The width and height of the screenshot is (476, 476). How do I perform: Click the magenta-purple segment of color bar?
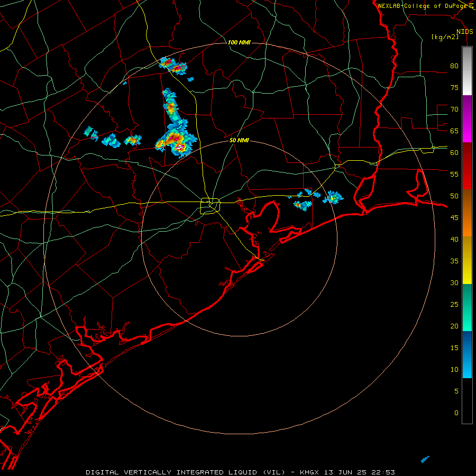point(467,119)
